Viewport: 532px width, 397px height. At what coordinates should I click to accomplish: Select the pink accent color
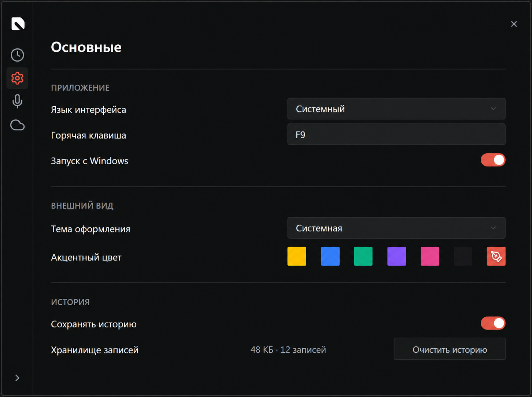tap(430, 256)
